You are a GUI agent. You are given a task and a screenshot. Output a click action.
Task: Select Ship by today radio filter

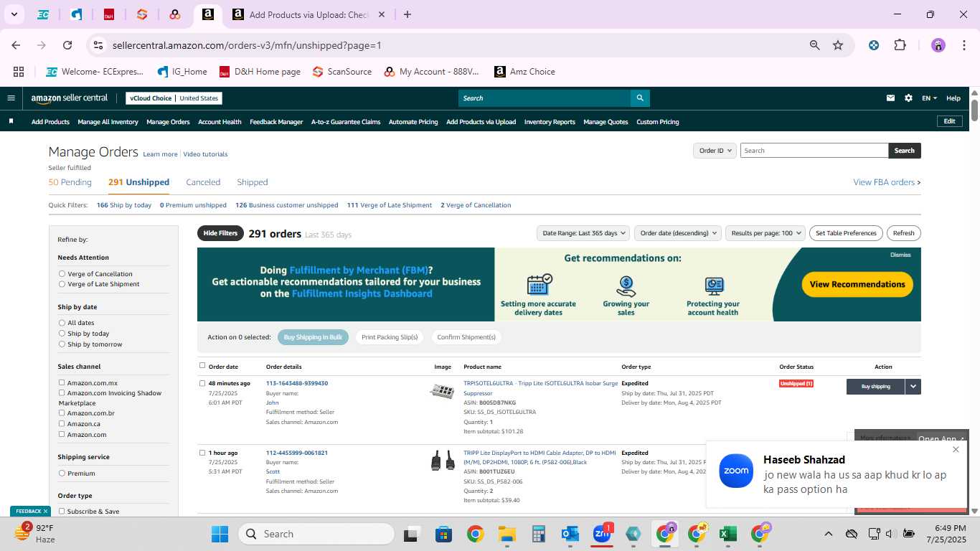(x=62, y=334)
